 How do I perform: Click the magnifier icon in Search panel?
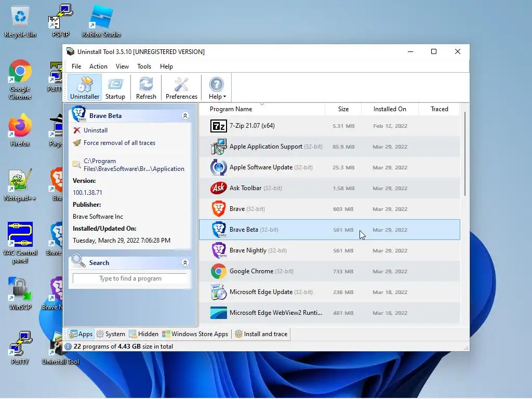coord(78,261)
